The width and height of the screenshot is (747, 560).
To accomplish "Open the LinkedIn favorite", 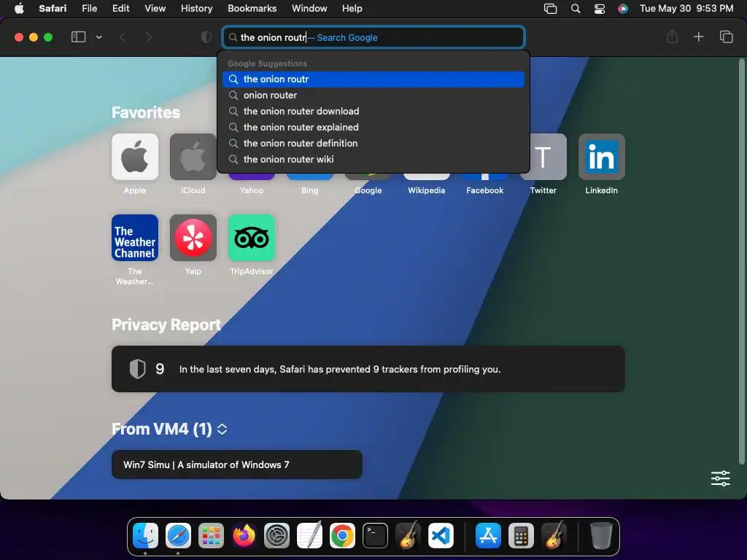I will coord(601,157).
